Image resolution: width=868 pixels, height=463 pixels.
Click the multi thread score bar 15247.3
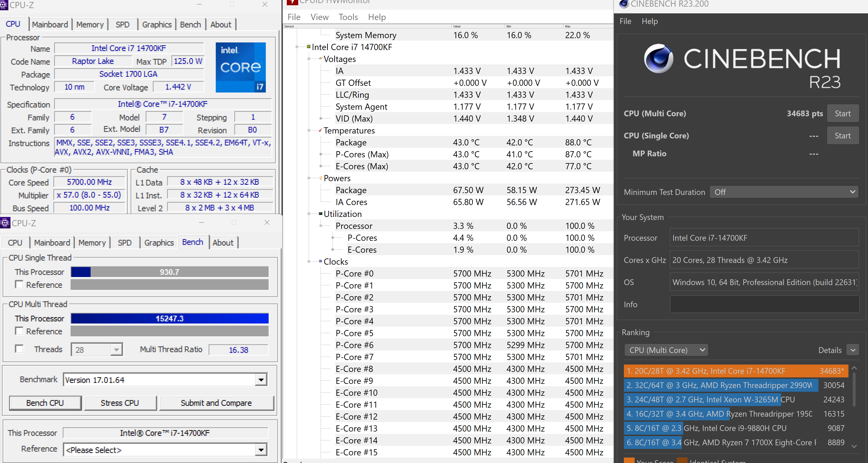169,318
